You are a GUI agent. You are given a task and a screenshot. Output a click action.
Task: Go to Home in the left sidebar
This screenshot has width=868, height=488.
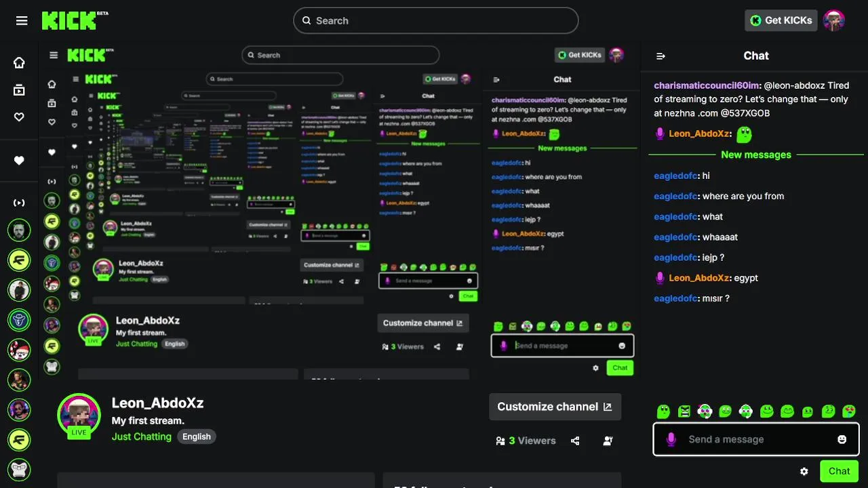coord(19,62)
